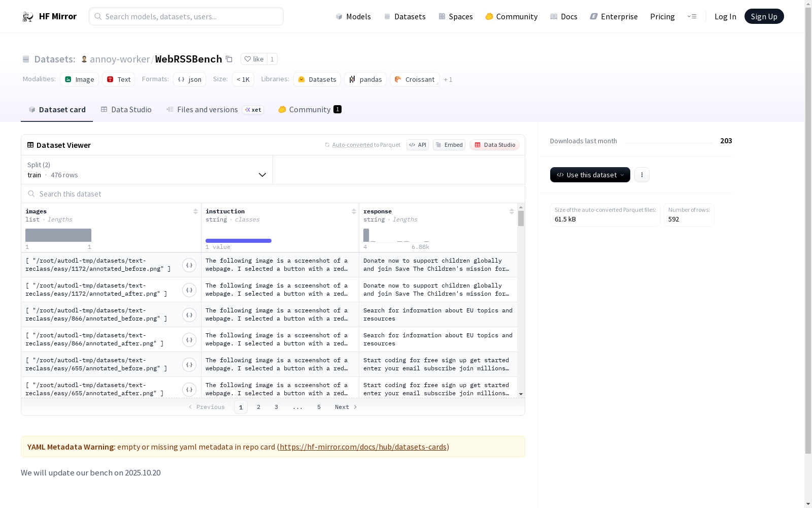Open the Enterprise page
This screenshot has height=508, width=812.
pos(614,16)
